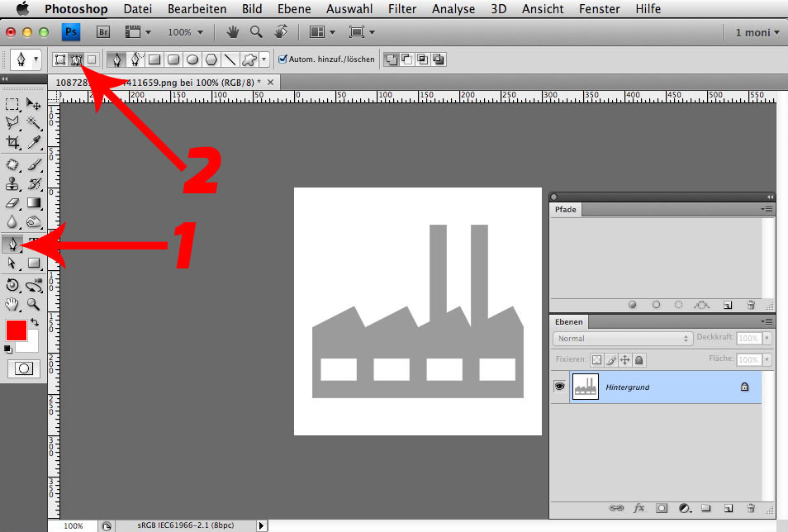Hide the Hintergrund layer with eye icon

pyautogui.click(x=559, y=386)
